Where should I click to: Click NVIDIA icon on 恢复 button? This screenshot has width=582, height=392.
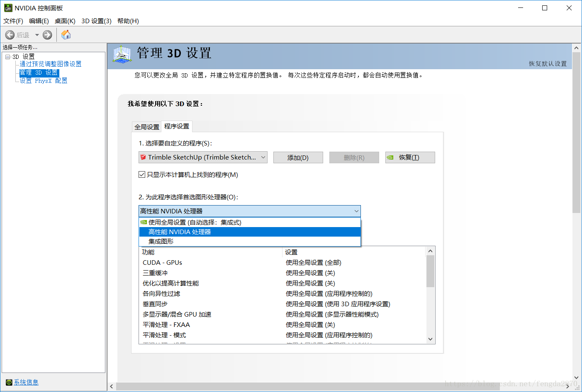coord(390,157)
